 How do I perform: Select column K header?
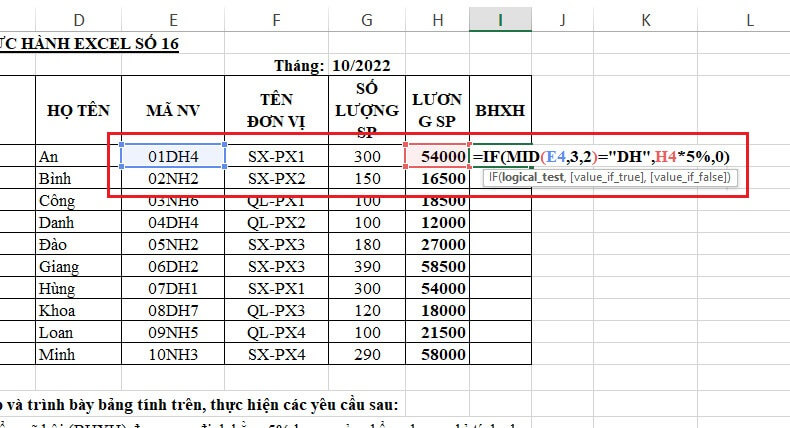click(x=645, y=20)
